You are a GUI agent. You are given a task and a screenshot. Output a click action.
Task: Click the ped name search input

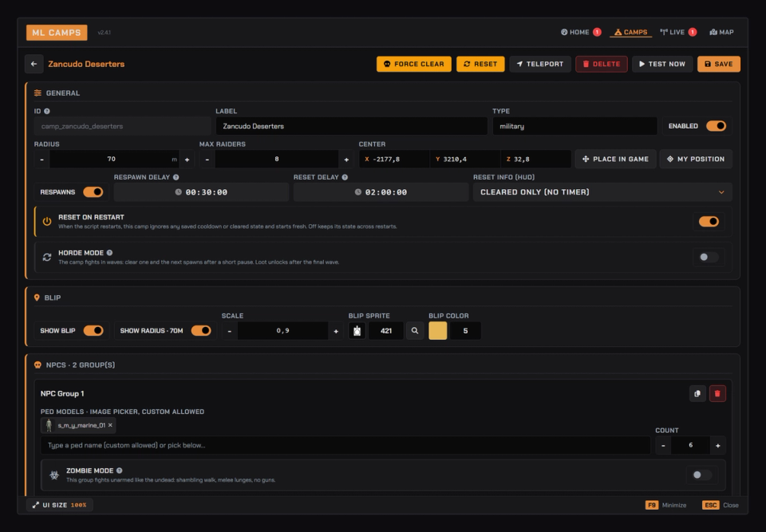(x=345, y=446)
